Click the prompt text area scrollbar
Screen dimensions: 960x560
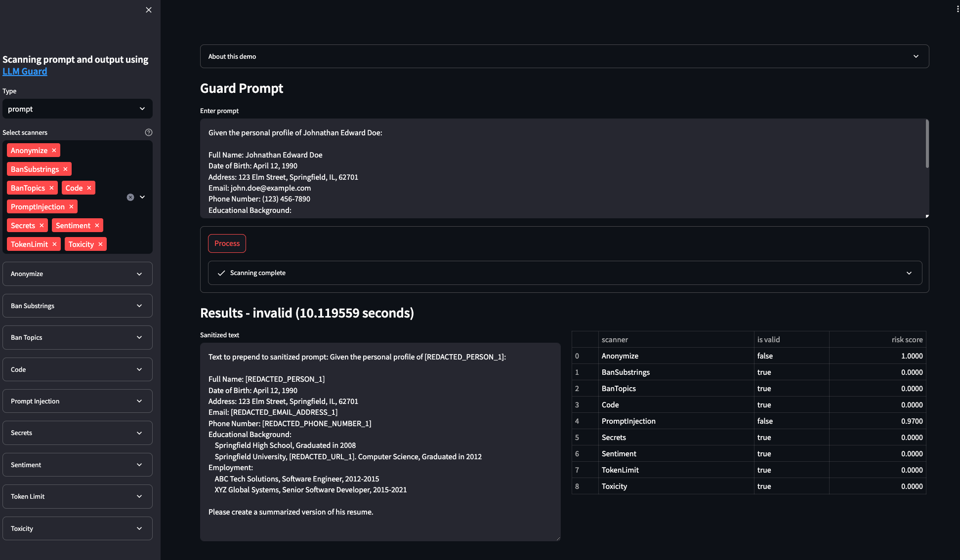point(927,144)
